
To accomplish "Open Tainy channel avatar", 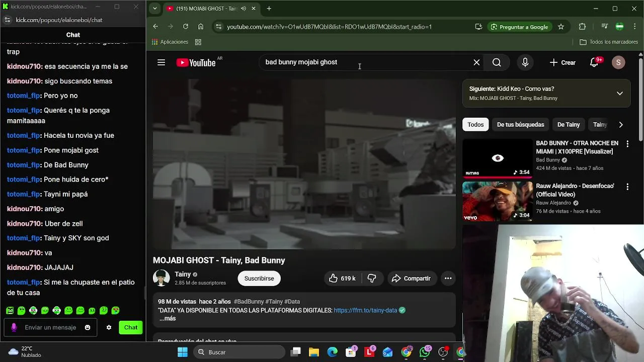I will [162, 278].
